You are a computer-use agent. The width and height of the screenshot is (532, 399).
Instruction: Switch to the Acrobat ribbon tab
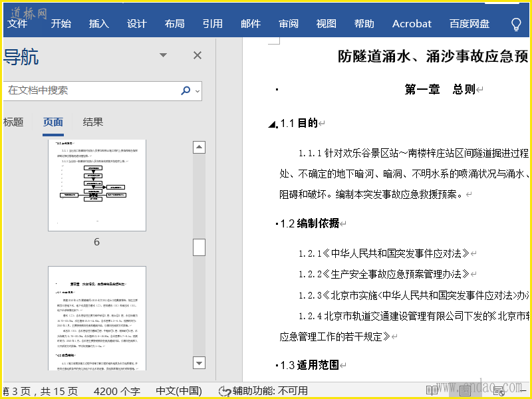(x=412, y=23)
